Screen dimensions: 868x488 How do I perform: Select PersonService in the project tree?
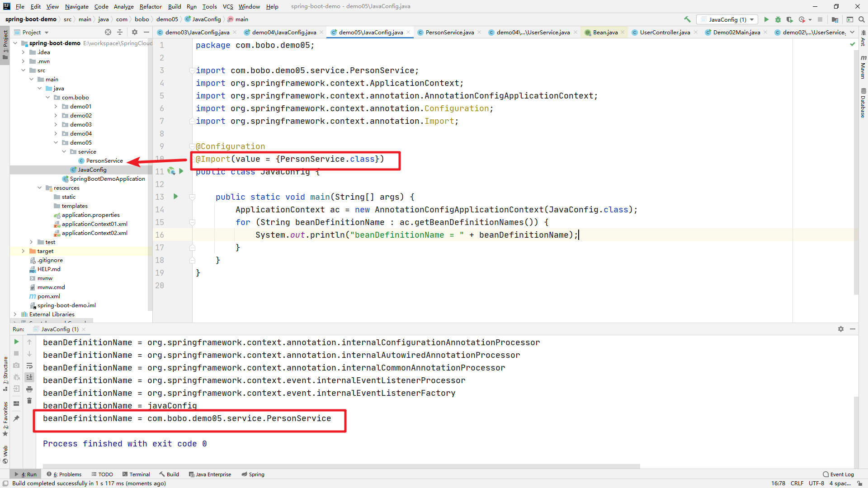pyautogui.click(x=104, y=161)
